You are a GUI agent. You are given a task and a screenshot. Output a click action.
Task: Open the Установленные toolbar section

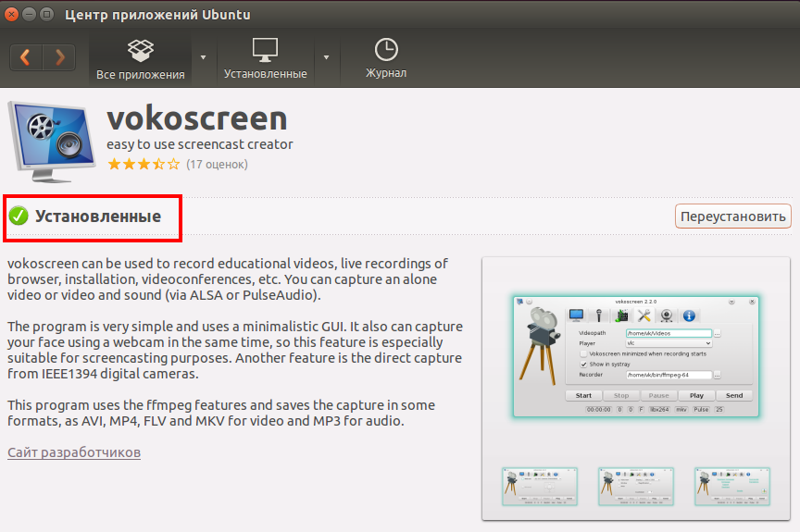point(266,59)
